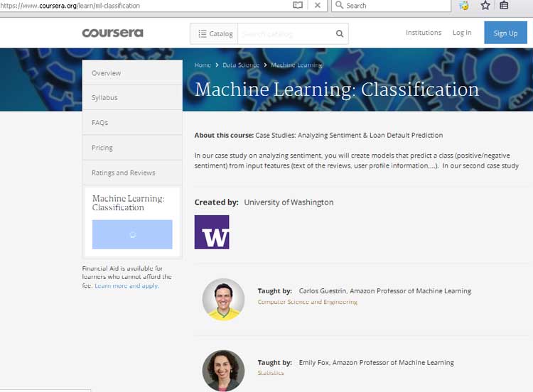Open Carlos Guestrin instructor link

pyautogui.click(x=385, y=290)
